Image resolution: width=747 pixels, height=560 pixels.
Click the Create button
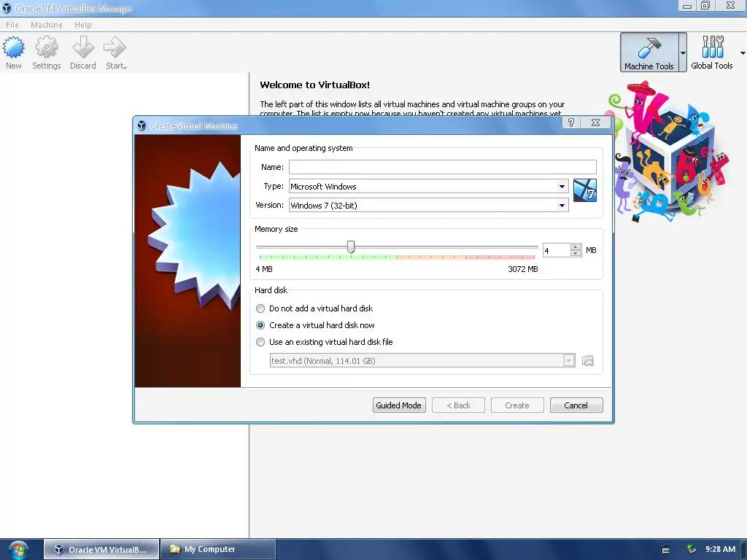517,405
